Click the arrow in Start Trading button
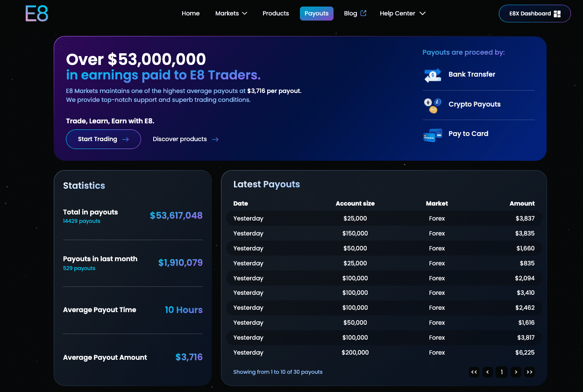 pos(125,139)
